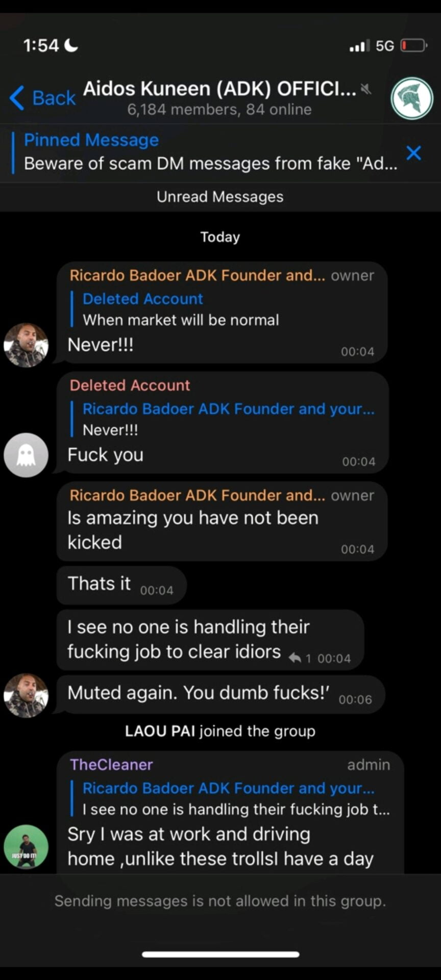This screenshot has width=441, height=980.
Task: Open the ADK group profile picture
Action: pos(411,98)
